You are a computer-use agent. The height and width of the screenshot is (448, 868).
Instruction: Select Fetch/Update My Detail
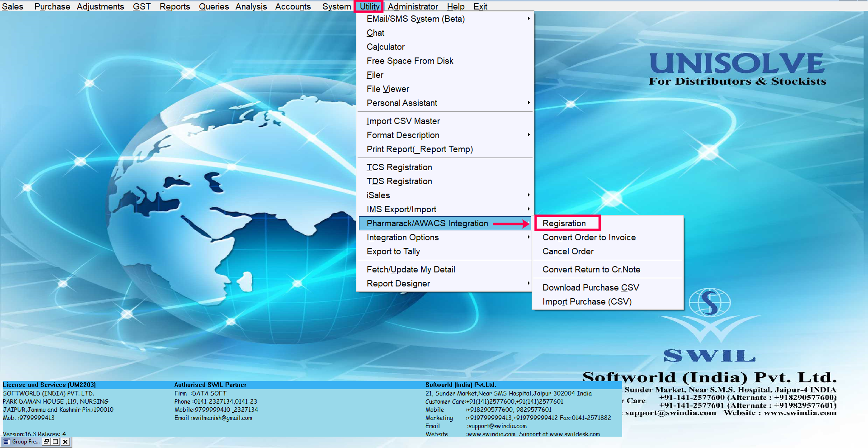click(445, 269)
